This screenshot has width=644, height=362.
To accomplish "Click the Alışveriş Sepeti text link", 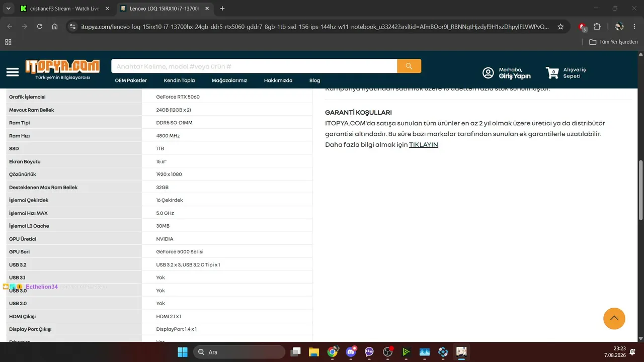I will point(575,73).
